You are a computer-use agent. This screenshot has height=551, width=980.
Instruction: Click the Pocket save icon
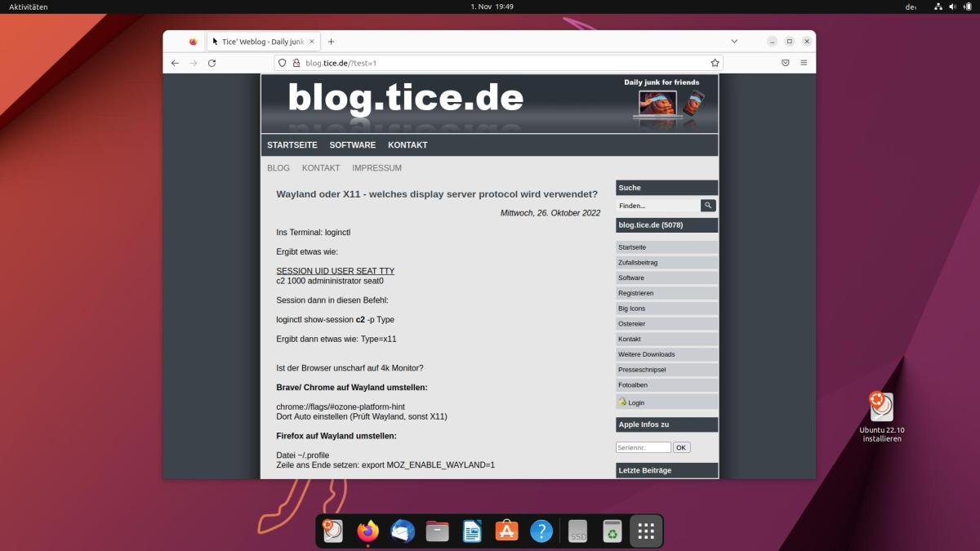pyautogui.click(x=785, y=63)
